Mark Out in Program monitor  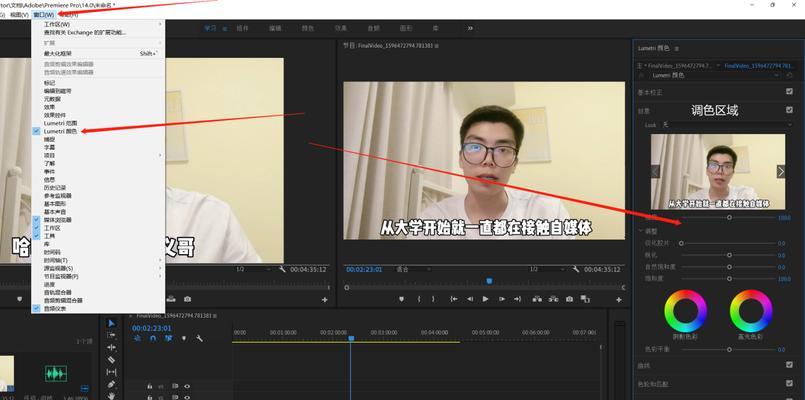pos(433,299)
